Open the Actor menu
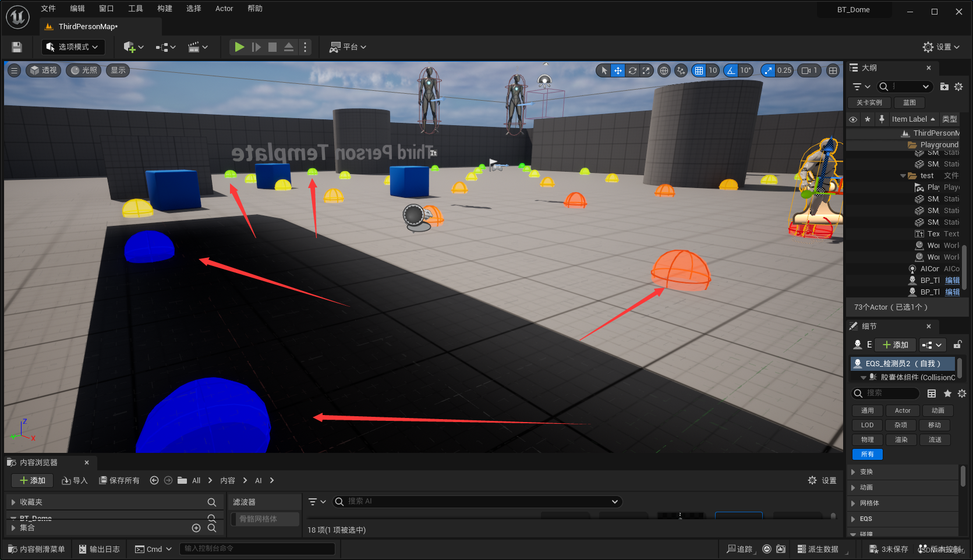973x560 pixels. click(224, 9)
